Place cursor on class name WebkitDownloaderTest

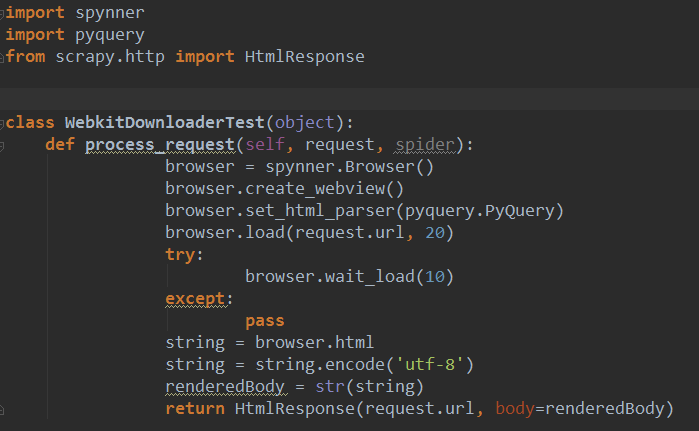(x=165, y=123)
